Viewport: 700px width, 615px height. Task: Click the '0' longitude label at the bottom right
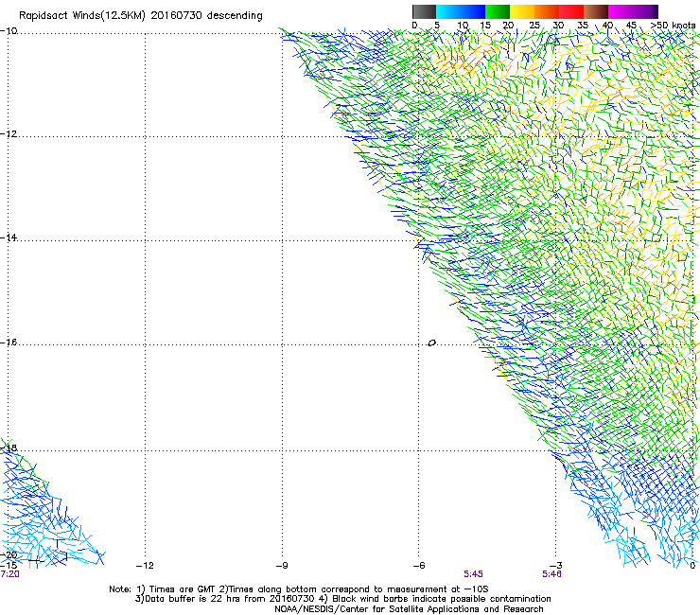tap(692, 566)
